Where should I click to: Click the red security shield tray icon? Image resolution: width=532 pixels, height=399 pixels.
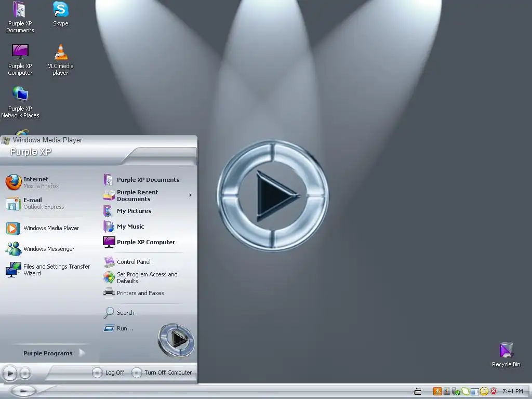[494, 392]
